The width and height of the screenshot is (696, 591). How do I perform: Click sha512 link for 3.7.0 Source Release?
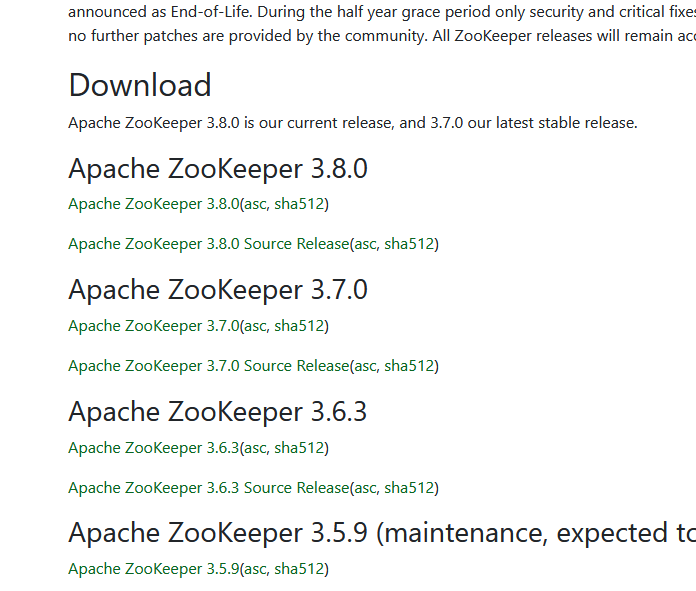pyautogui.click(x=409, y=366)
